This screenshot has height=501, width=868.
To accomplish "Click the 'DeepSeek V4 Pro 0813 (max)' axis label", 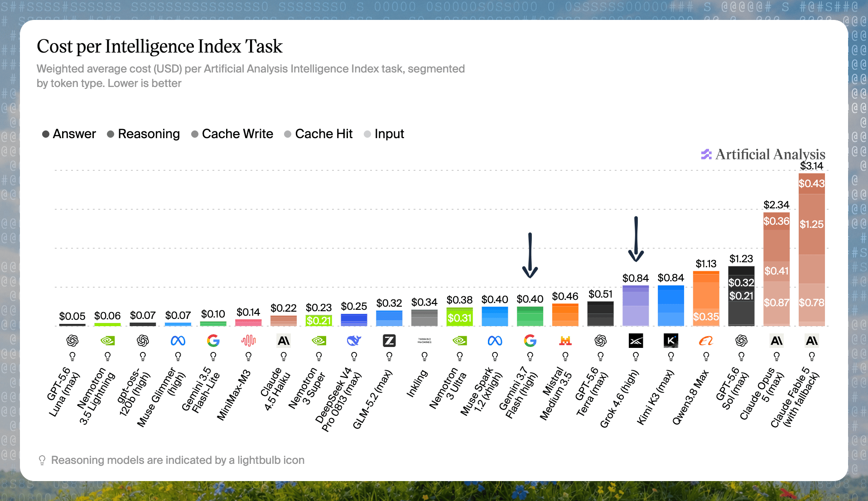I will (x=339, y=399).
